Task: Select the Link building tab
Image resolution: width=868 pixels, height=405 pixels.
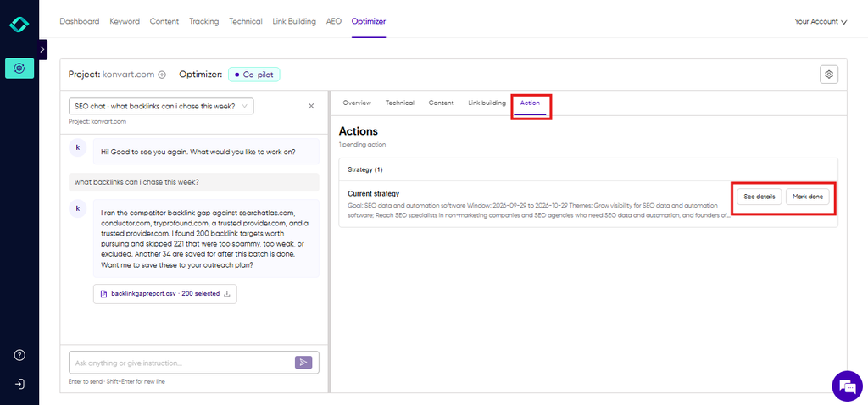Action: point(487,103)
